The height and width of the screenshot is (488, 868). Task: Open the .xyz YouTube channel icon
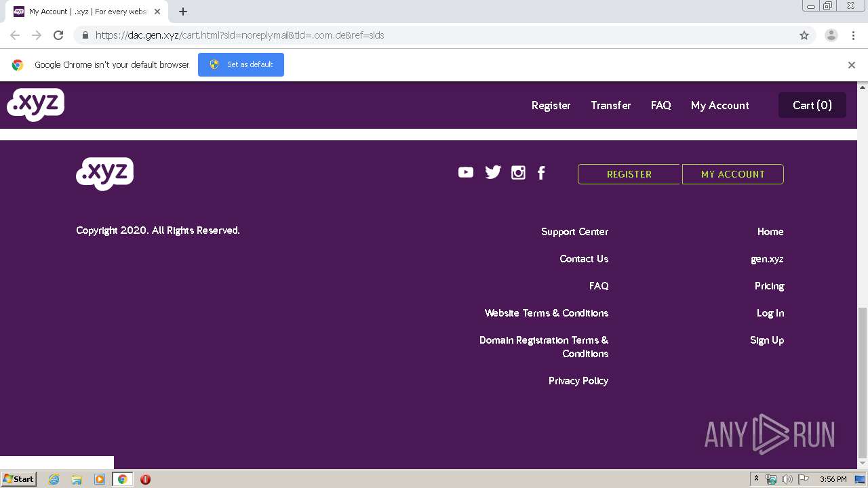click(x=466, y=173)
